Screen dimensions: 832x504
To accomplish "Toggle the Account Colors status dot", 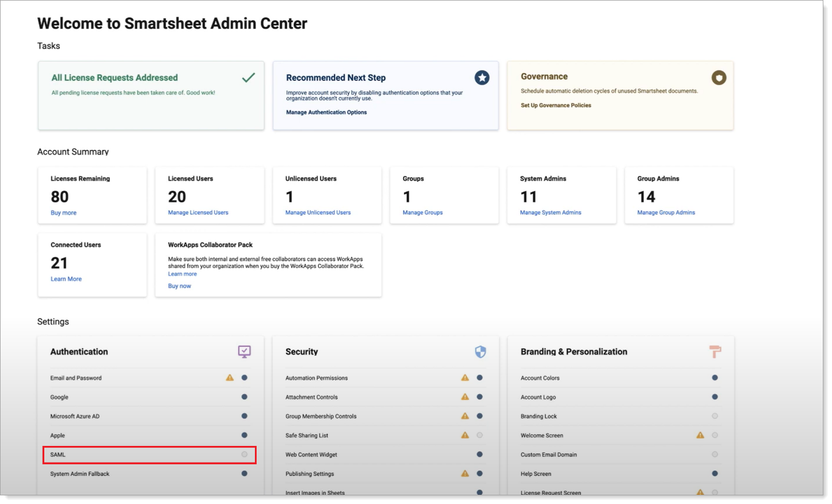I will tap(715, 378).
